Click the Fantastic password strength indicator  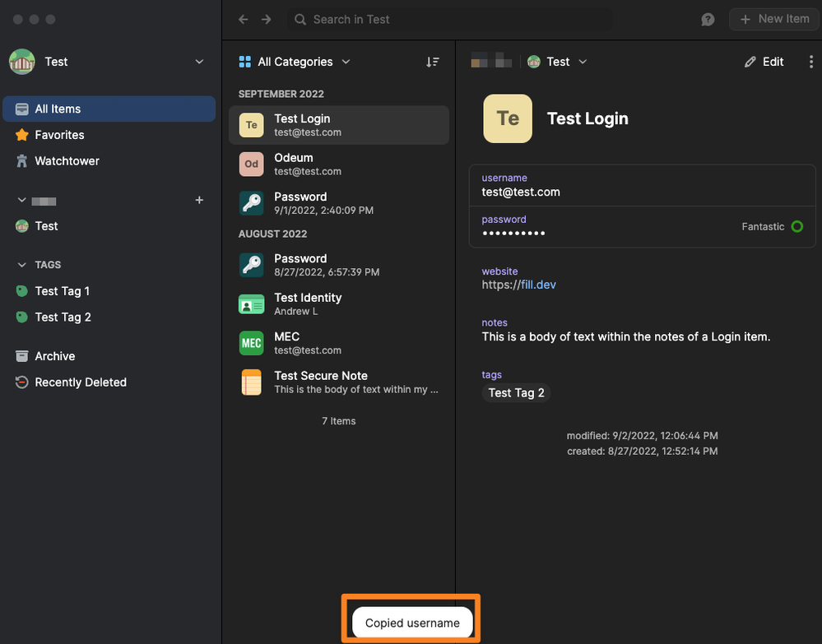pyautogui.click(x=771, y=226)
